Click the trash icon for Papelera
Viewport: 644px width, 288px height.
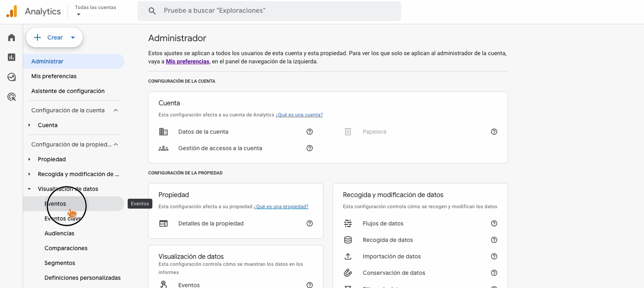pos(348,132)
